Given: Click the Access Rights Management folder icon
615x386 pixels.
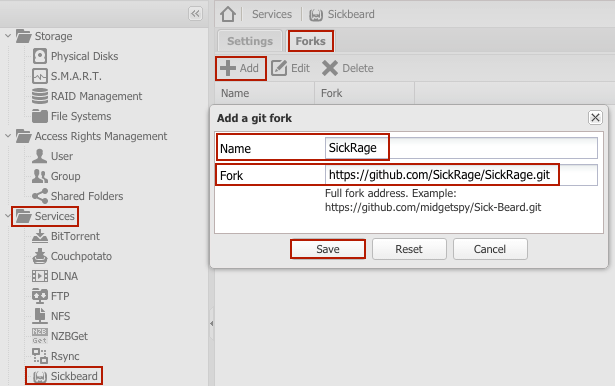Looking at the screenshot, I should 24,136.
